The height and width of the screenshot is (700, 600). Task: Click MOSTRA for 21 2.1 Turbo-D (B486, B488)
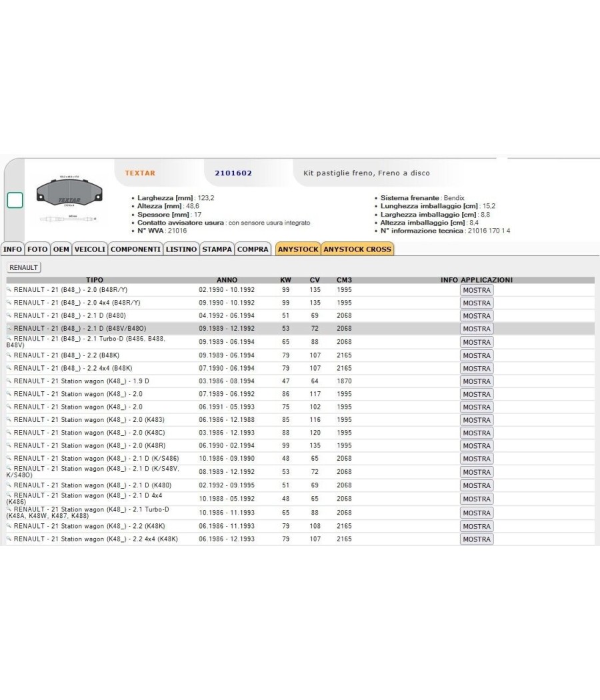477,343
